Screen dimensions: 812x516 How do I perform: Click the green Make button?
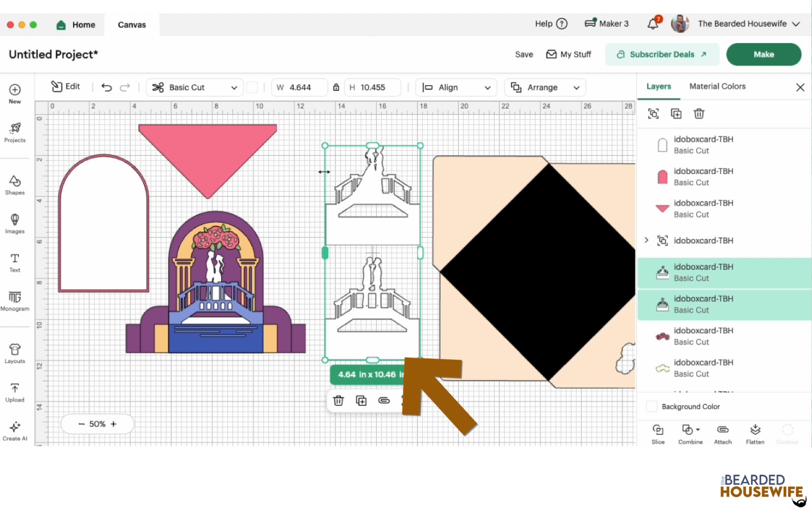(763, 54)
